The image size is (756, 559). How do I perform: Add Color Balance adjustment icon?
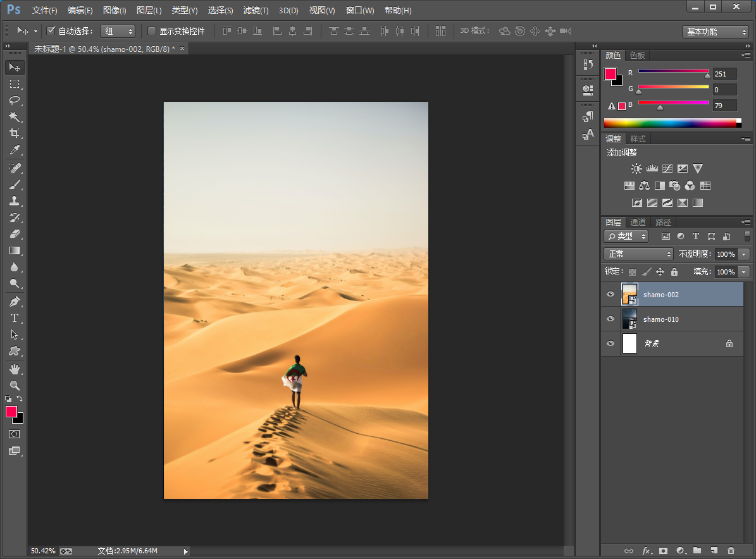click(x=644, y=185)
